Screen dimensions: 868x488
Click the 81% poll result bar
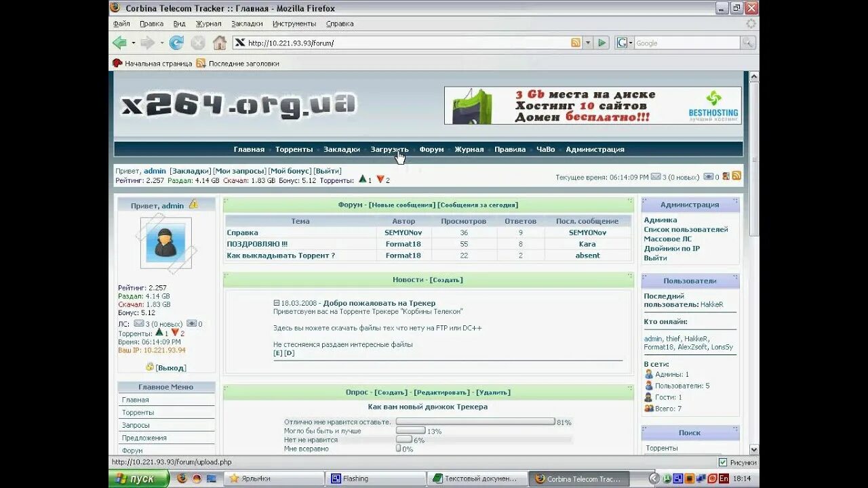(x=475, y=422)
